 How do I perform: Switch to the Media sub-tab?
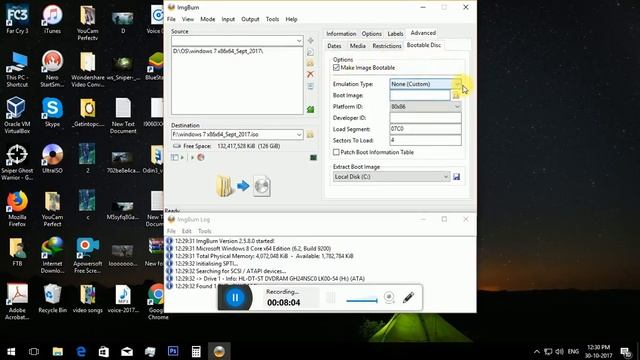click(x=358, y=46)
